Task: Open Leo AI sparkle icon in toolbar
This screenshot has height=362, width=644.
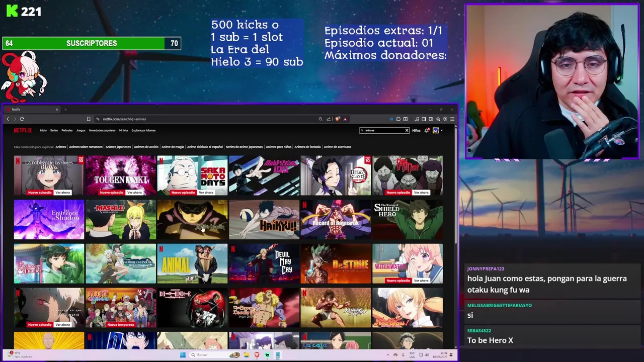Action: coord(438,119)
